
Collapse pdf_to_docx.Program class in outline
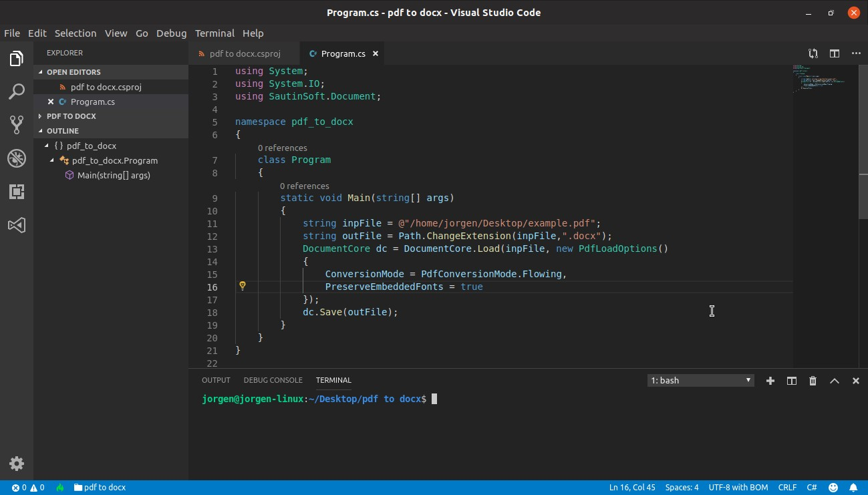point(53,160)
